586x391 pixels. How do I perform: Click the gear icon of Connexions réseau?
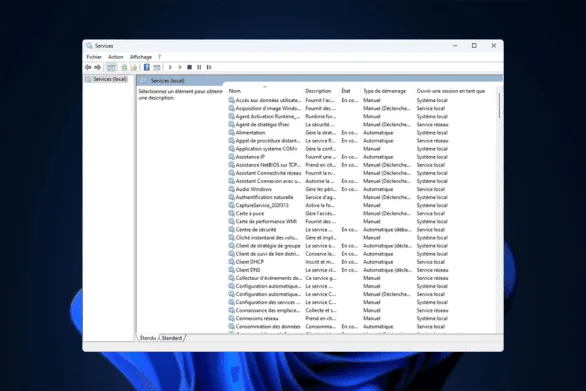231,318
